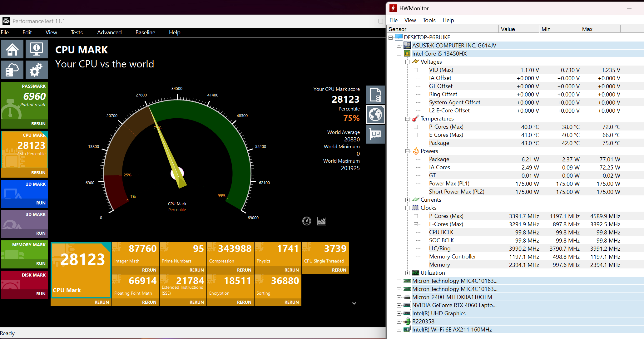Rerun the Encryption test
Viewport: 644px width, 339px height.
[x=244, y=302]
